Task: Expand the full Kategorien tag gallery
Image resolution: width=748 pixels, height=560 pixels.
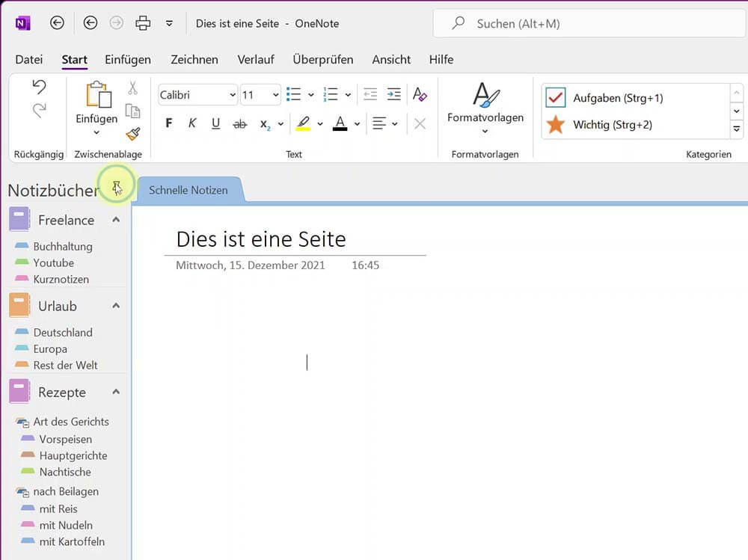Action: click(737, 129)
